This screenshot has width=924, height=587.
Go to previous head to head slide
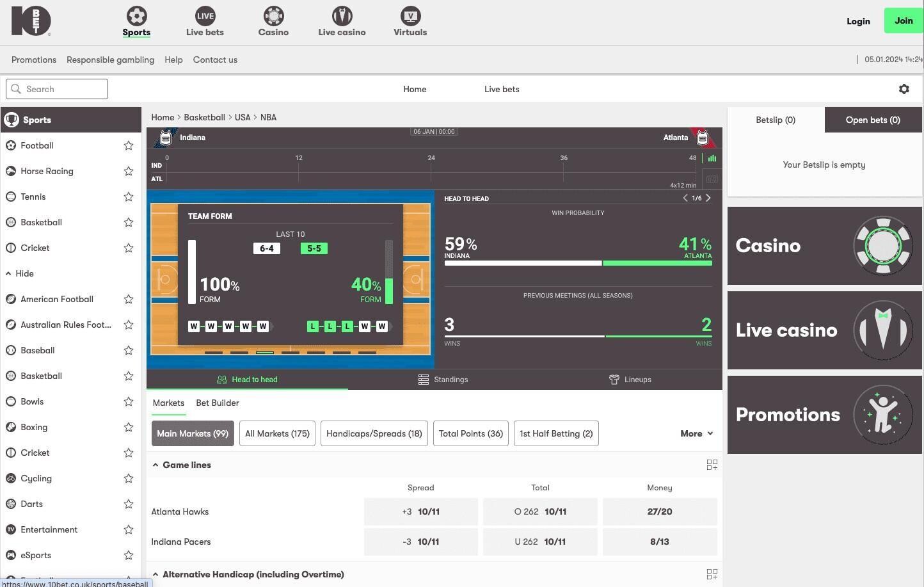[685, 198]
